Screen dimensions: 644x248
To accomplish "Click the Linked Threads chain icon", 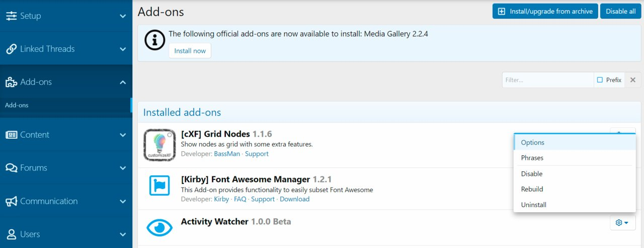I will click(11, 49).
